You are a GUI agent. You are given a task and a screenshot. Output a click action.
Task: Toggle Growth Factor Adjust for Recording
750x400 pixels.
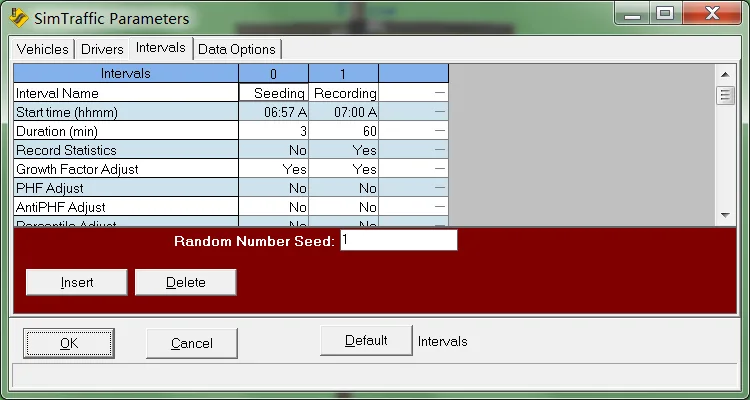click(x=343, y=169)
